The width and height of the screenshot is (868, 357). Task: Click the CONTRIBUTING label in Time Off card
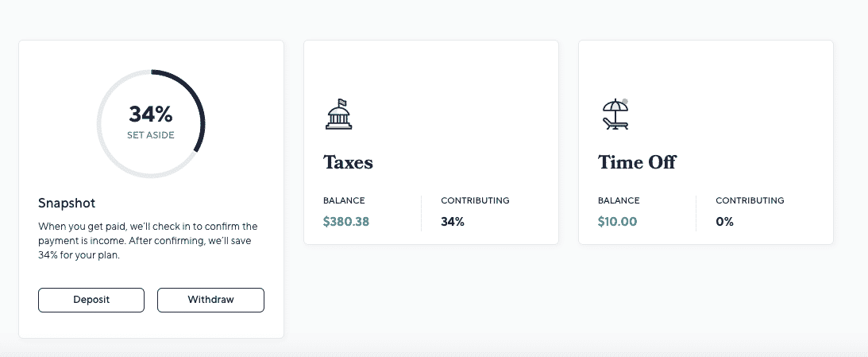[x=750, y=200]
